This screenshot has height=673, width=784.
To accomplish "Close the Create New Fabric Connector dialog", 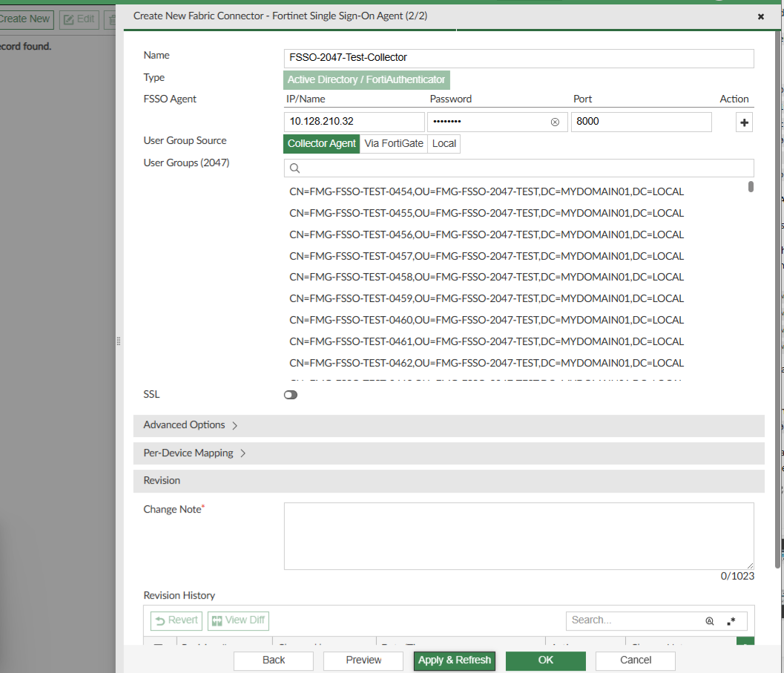I will click(x=760, y=16).
